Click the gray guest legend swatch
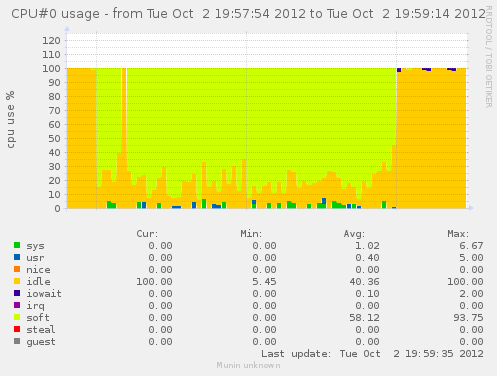 pyautogui.click(x=17, y=341)
